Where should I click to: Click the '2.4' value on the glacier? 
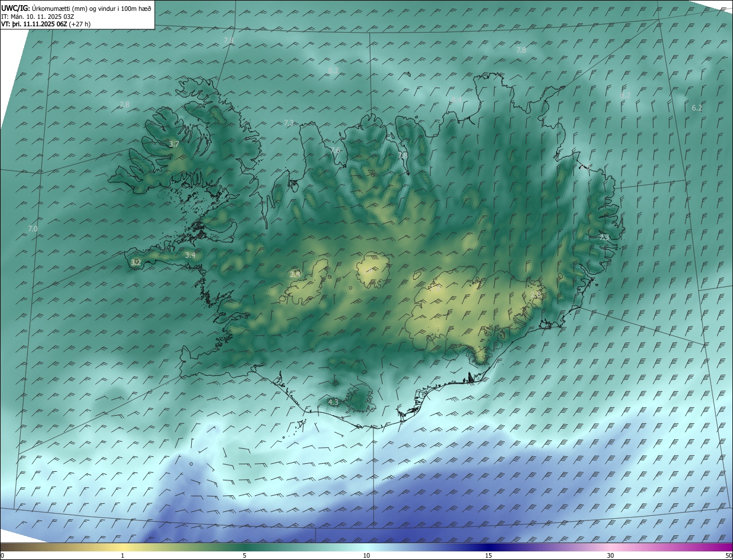pyautogui.click(x=295, y=274)
